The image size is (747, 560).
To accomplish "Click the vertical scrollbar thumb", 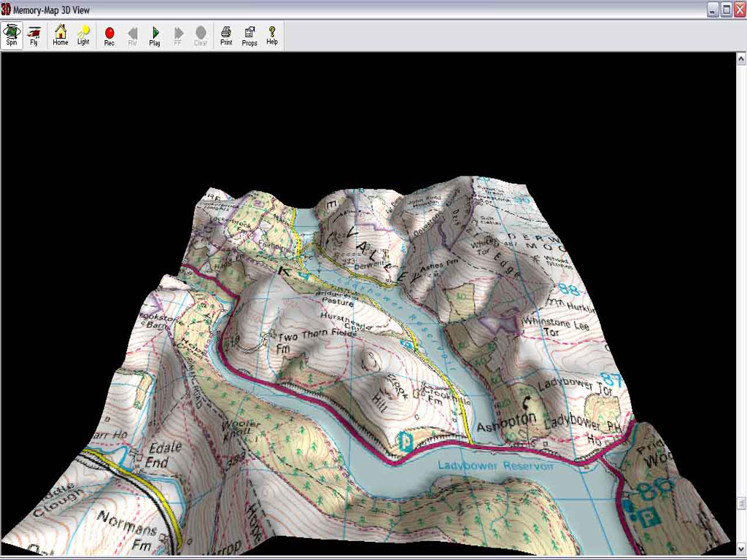I will (x=741, y=503).
